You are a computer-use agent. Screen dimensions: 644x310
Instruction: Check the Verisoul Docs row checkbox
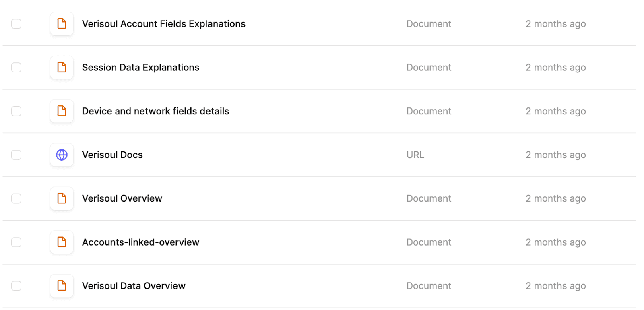16,155
